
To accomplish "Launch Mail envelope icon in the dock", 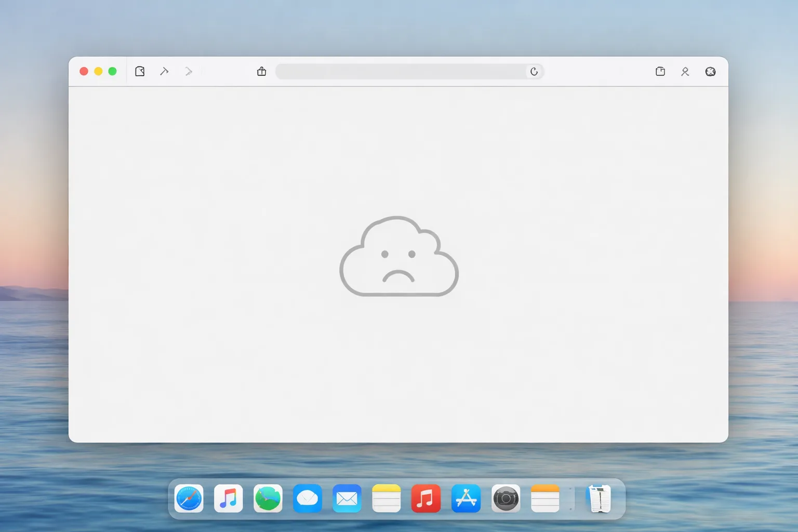I will [347, 499].
